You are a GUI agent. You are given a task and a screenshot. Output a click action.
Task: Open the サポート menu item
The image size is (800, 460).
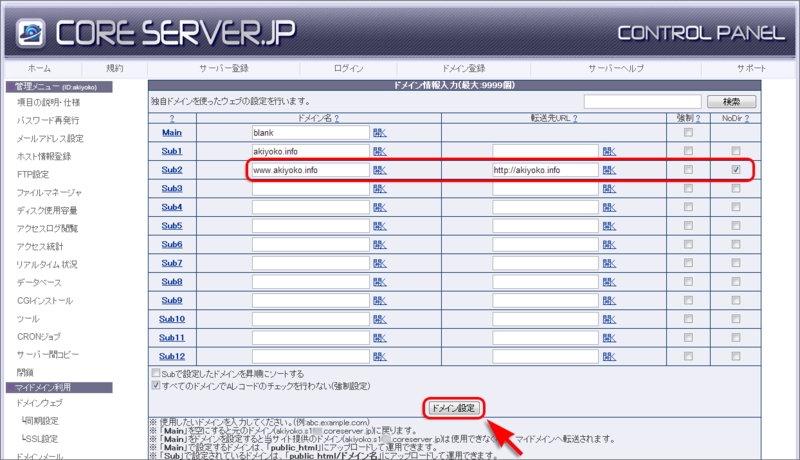point(751,68)
